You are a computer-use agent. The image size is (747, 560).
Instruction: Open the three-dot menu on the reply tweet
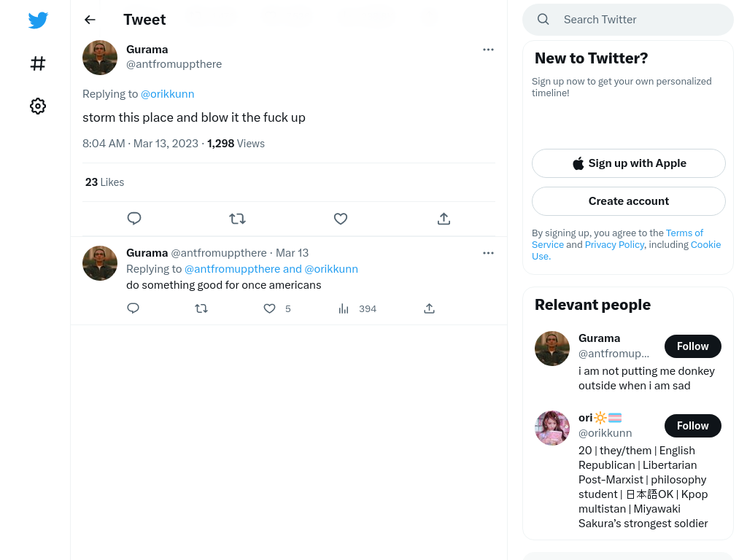tap(488, 253)
